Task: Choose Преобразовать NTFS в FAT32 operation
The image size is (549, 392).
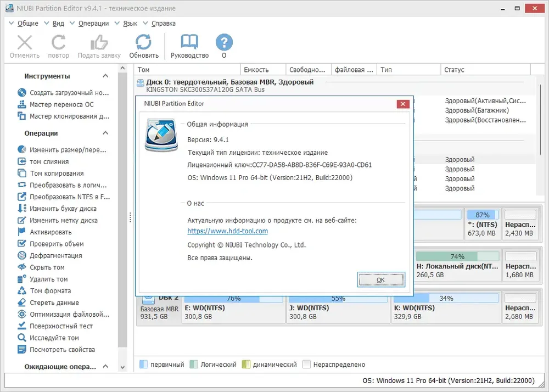Action: [x=63, y=197]
